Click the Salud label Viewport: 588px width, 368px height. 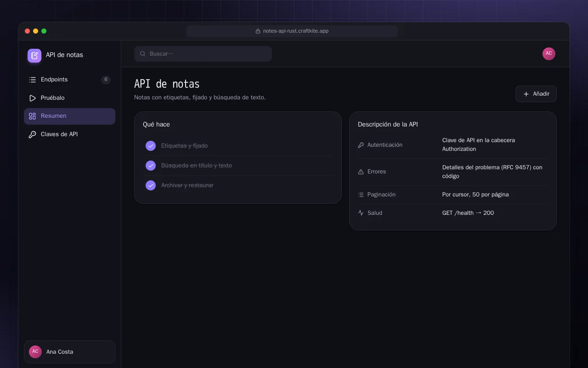coord(375,213)
